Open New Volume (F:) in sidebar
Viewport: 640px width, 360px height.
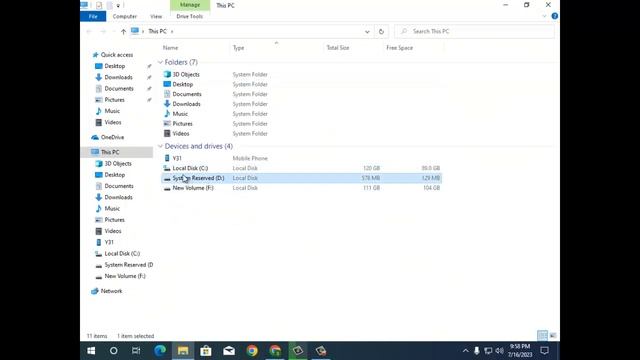[124, 276]
